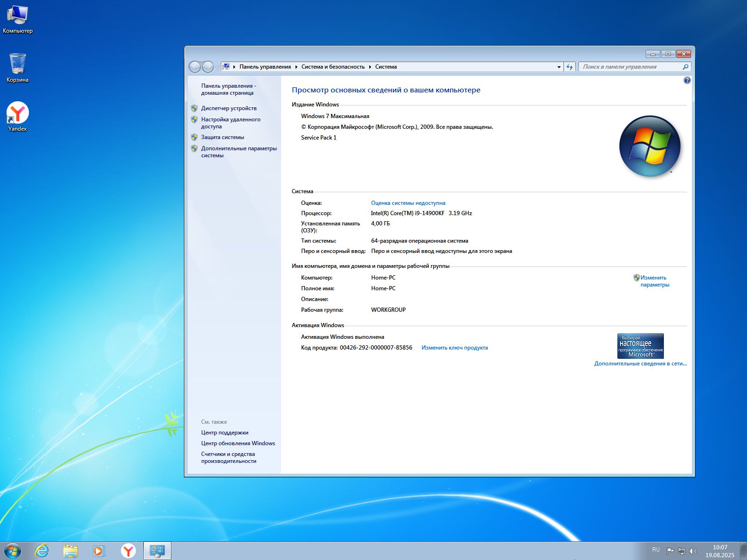Go to Система и безопасность breadcrumb
The image size is (747, 560).
[x=333, y=67]
